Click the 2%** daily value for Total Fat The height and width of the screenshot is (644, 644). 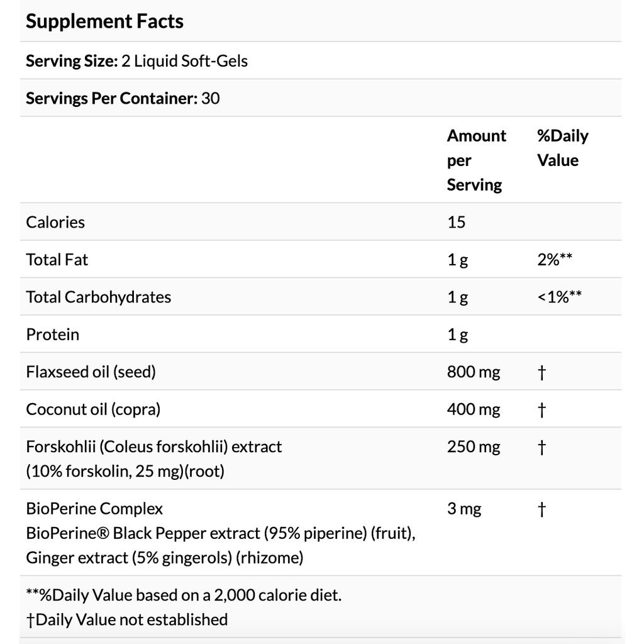[x=555, y=260]
